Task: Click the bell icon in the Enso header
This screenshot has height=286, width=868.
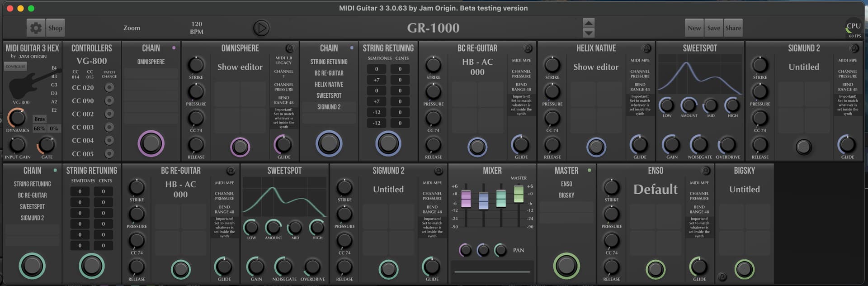Action: click(x=705, y=171)
